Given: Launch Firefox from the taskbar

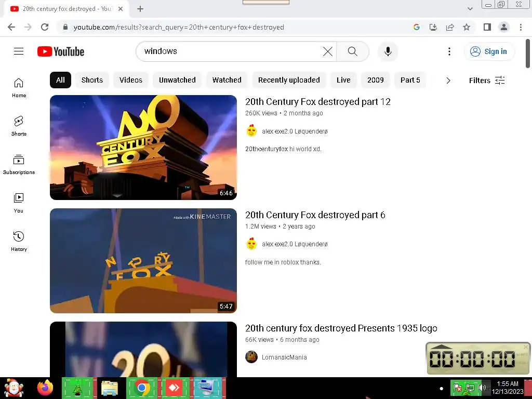Looking at the screenshot, I should [x=45, y=388].
